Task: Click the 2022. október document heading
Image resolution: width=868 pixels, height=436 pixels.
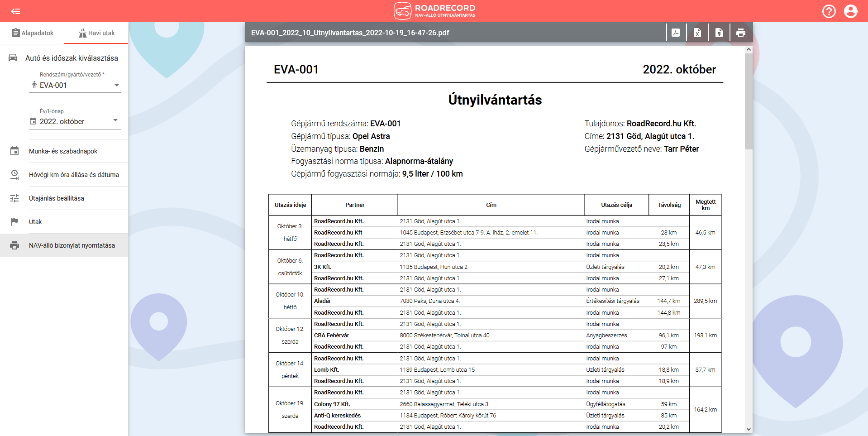Action: coord(679,69)
